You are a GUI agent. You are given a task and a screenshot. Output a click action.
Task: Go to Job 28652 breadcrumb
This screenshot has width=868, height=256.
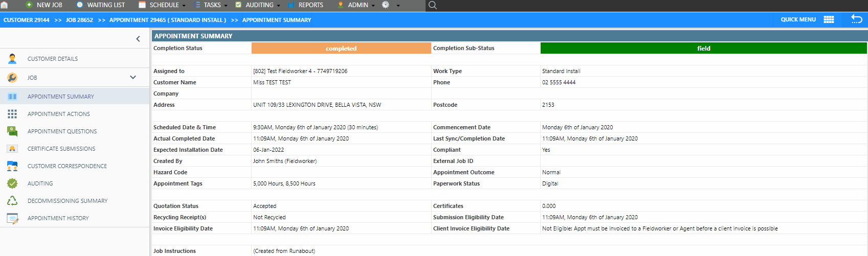click(79, 20)
